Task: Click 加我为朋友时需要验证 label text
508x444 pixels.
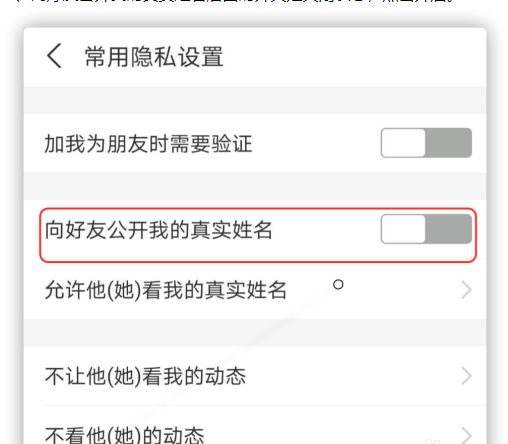Action: pyautogui.click(x=148, y=144)
